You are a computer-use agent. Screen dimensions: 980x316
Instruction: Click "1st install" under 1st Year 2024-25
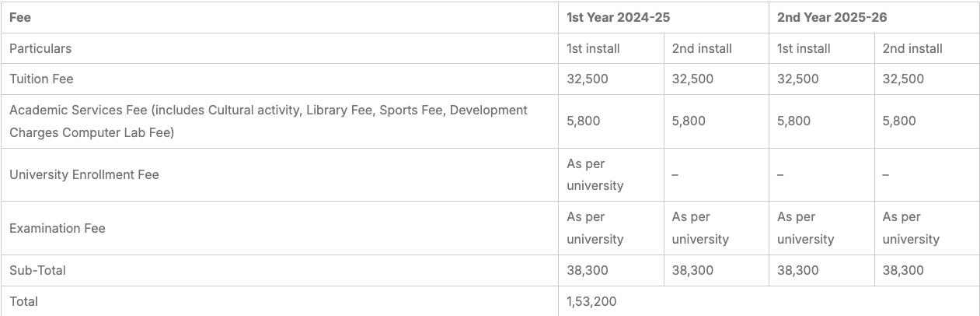coord(593,48)
